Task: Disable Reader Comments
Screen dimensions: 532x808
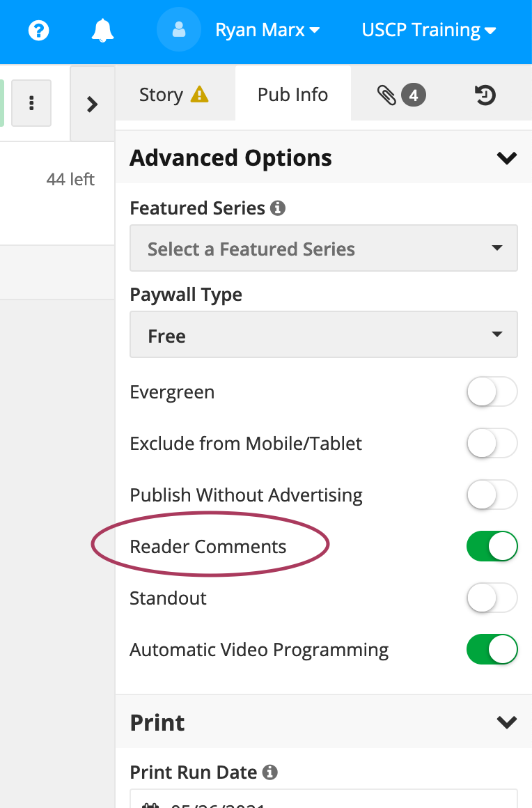Action: (492, 546)
